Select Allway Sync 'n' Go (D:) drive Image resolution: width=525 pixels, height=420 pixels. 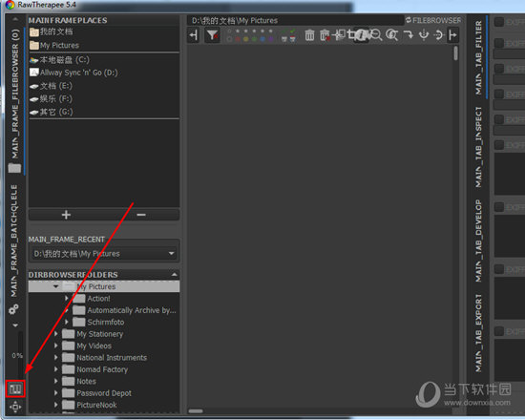point(104,73)
